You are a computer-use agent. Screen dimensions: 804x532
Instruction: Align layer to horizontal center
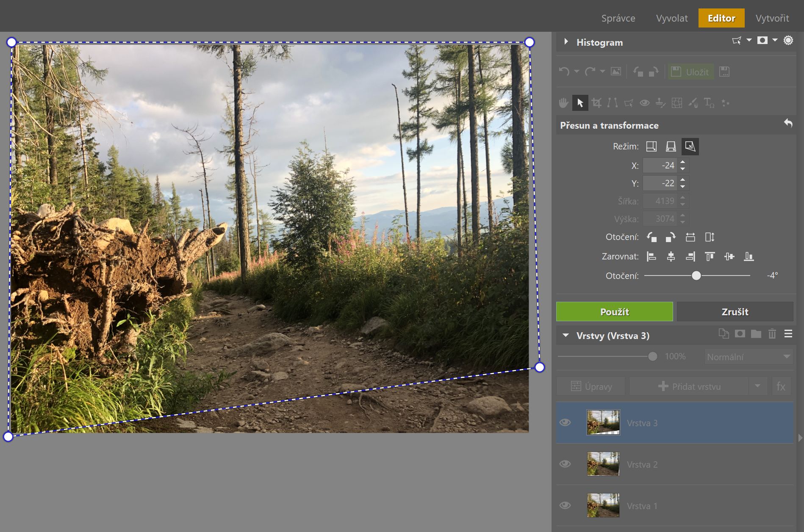coord(671,256)
